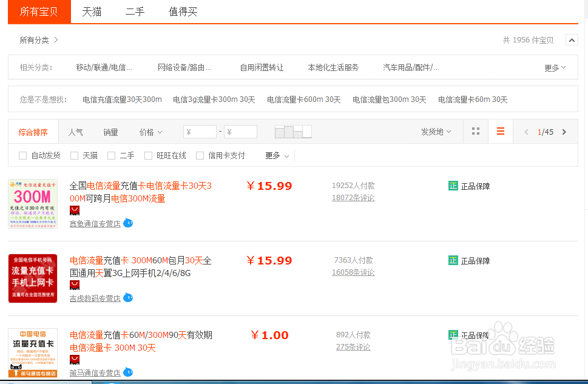The height and width of the screenshot is (384, 588).
Task: Enable the 自动发货 checkbox
Action: coord(23,156)
